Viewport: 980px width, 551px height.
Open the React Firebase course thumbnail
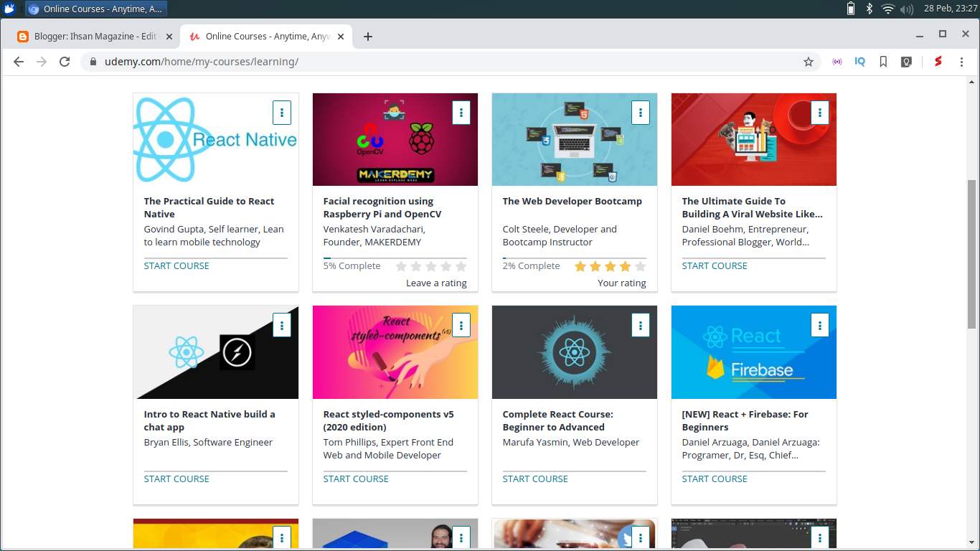754,352
